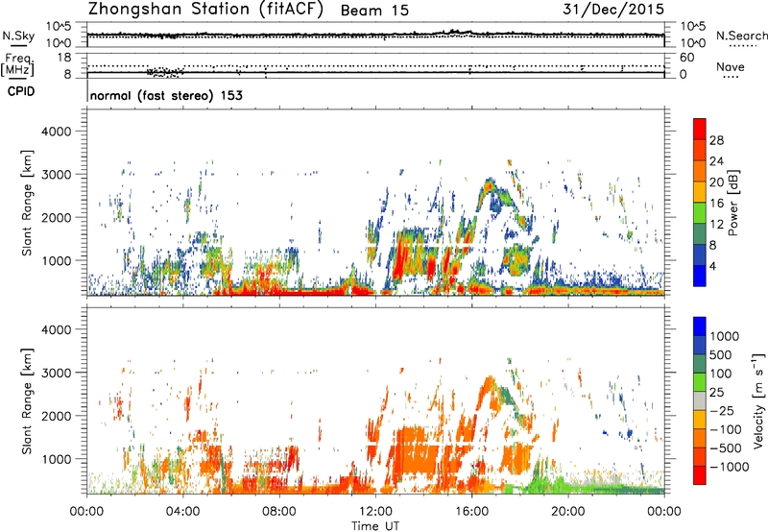Screen dimensions: 768x532
Task: Click the "Freq. [MHz]" axis label
Action: [x=18, y=64]
